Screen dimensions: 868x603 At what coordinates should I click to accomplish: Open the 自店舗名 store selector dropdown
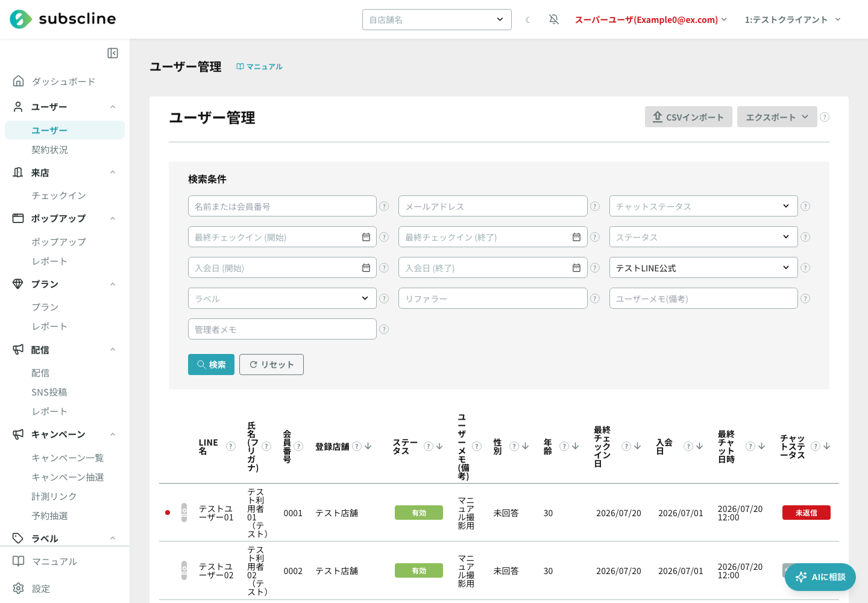pos(437,20)
